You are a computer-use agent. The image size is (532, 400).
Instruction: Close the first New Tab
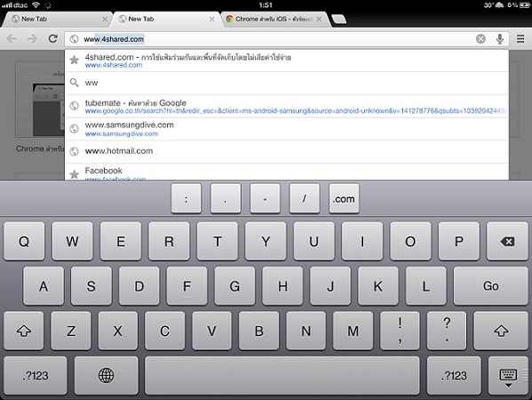point(105,20)
